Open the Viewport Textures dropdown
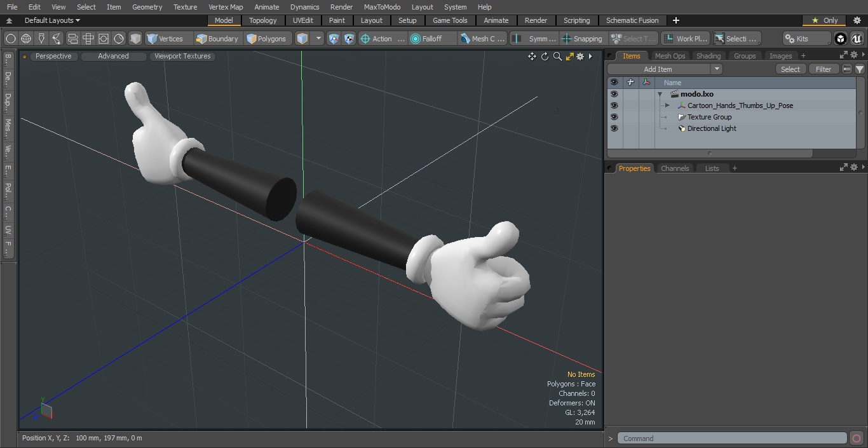868x448 pixels. (182, 56)
